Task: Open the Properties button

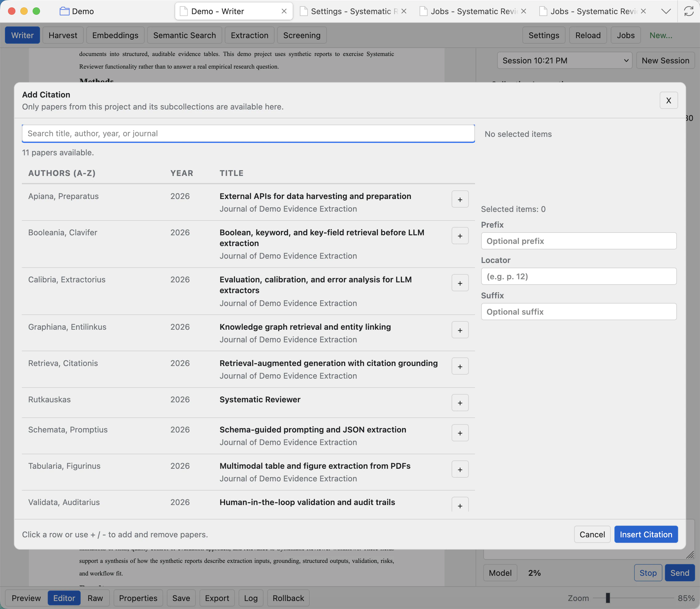Action: click(138, 598)
